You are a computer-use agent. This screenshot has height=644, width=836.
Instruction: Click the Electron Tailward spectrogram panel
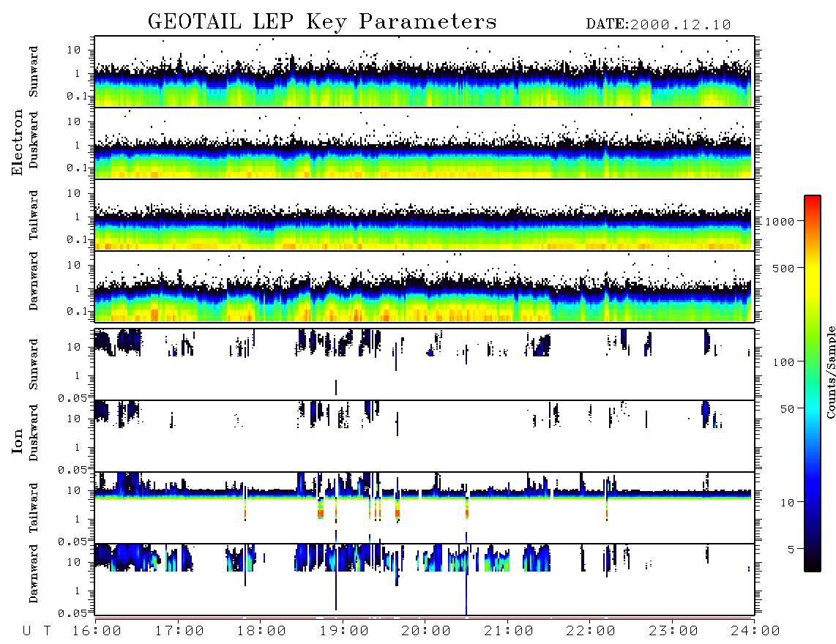pyautogui.click(x=425, y=215)
